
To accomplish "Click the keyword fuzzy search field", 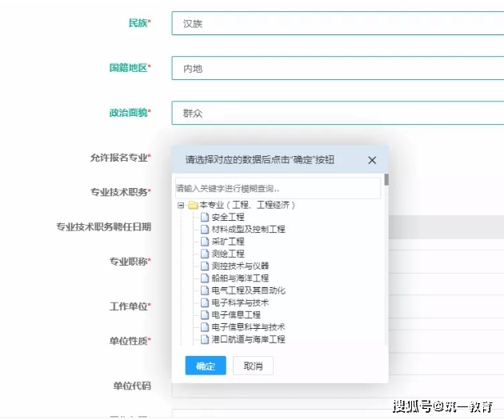I will 278,188.
